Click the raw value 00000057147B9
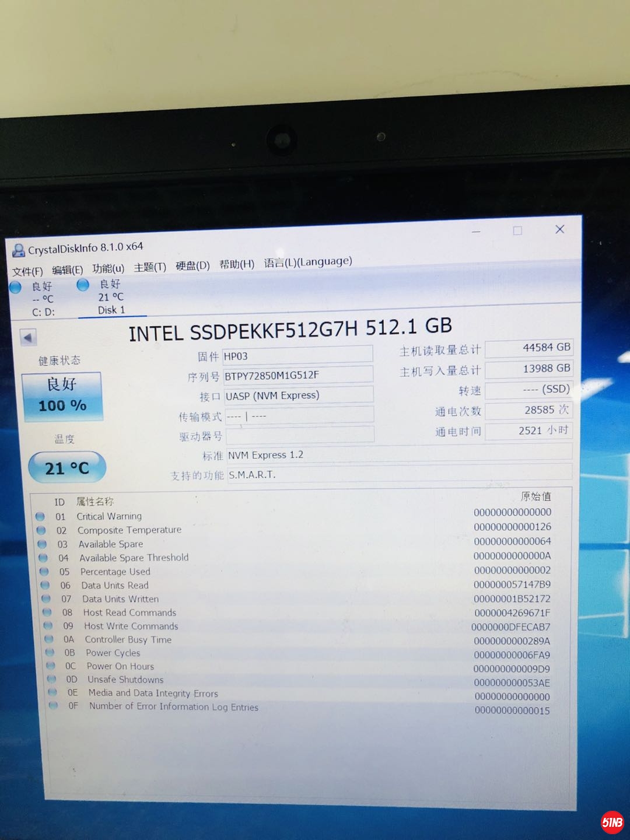This screenshot has height=840, width=630. point(512,584)
